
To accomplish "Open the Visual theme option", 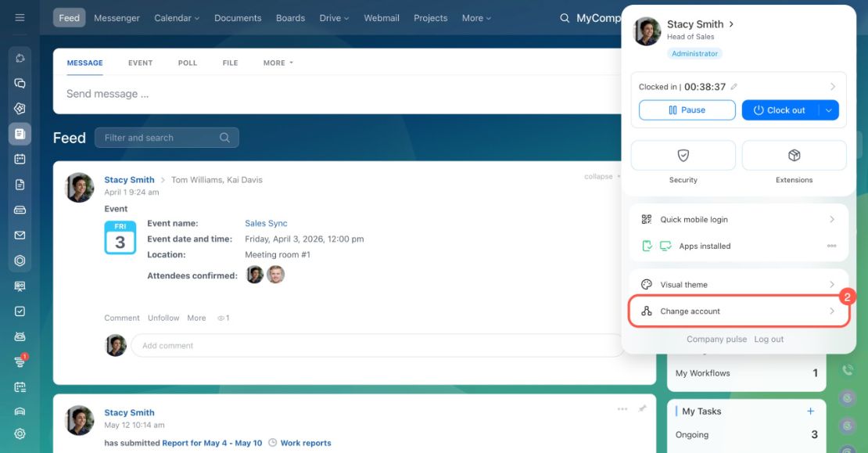I will pyautogui.click(x=739, y=285).
